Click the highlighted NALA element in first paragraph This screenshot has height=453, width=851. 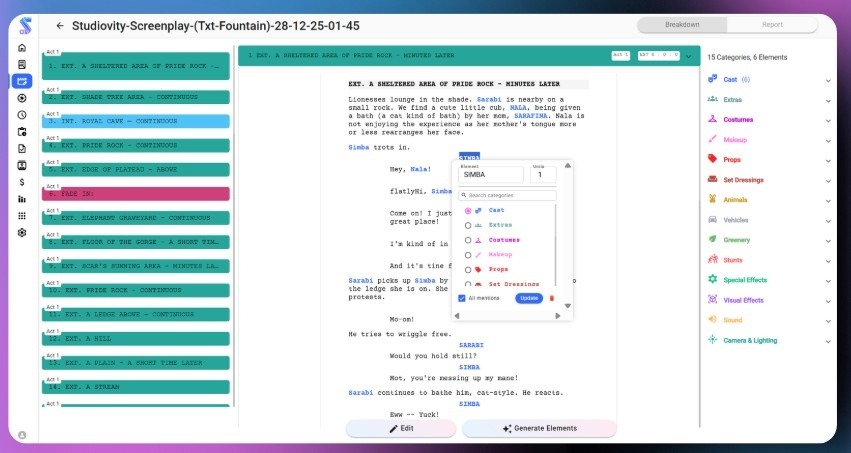pyautogui.click(x=518, y=107)
